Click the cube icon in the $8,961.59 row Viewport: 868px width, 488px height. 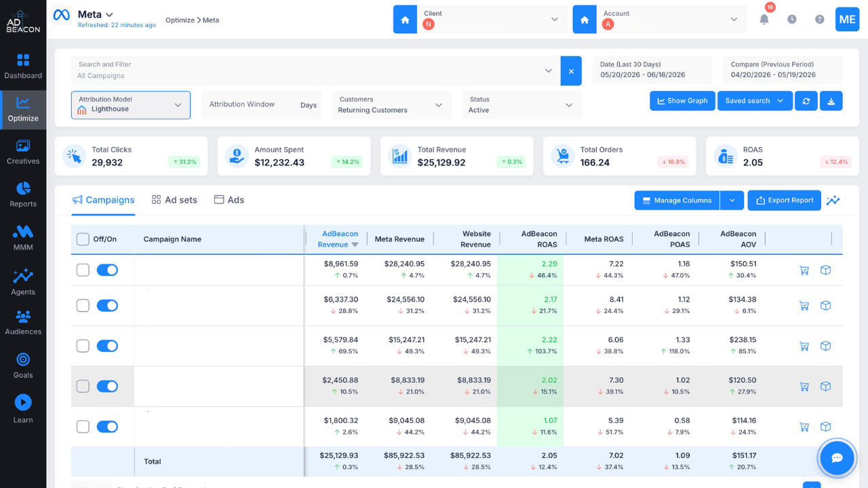tap(825, 270)
